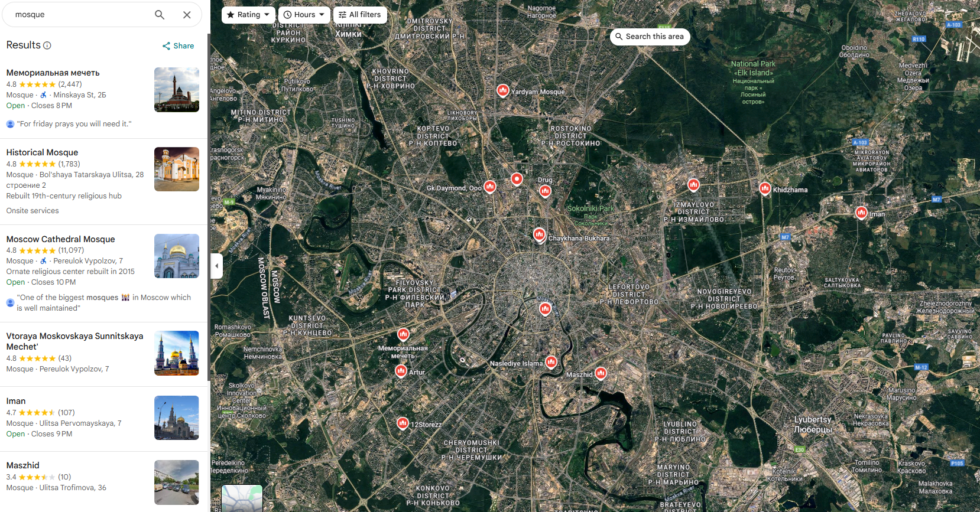Select Historical Mosque result title
The width and height of the screenshot is (980, 512).
pyautogui.click(x=42, y=152)
